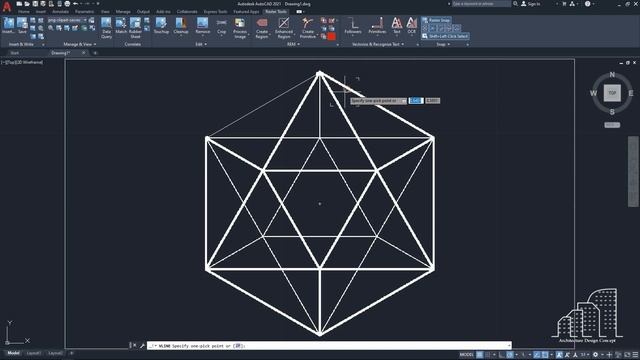The image size is (640, 360).
Task: Open quick access toolbar customize arrow
Action: [98, 4]
